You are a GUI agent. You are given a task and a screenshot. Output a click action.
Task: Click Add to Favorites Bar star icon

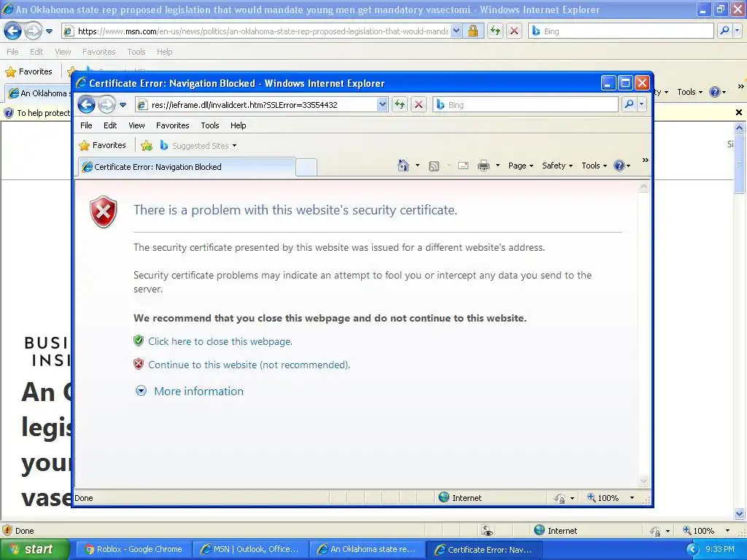(147, 146)
